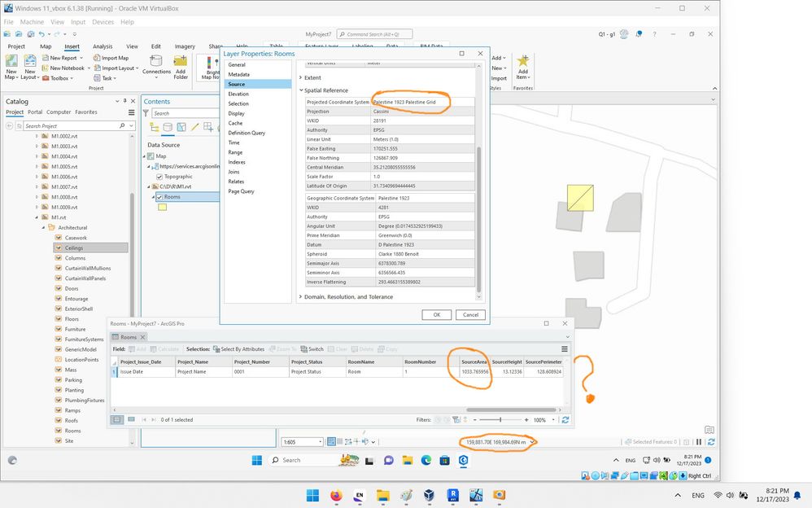Open Firefox from host taskbar
The image size is (812, 508).
click(336, 496)
